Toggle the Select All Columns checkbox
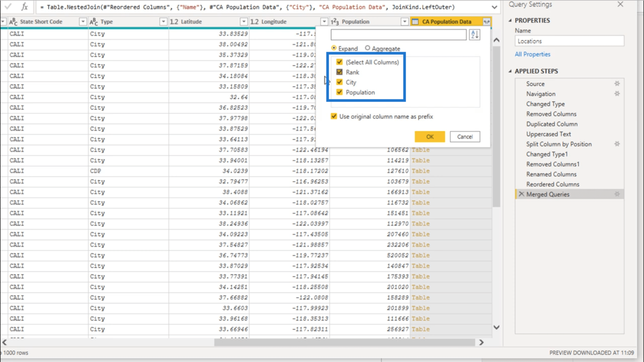This screenshot has height=362, width=644. [340, 62]
